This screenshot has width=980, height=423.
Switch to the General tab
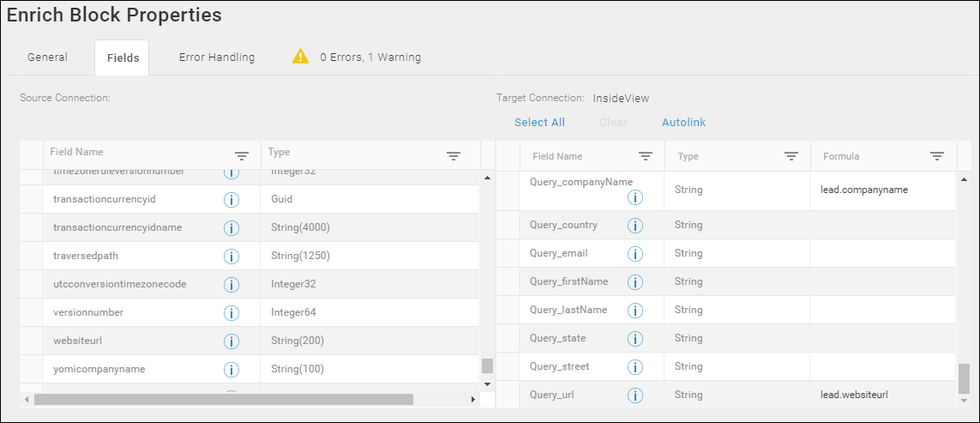point(47,57)
